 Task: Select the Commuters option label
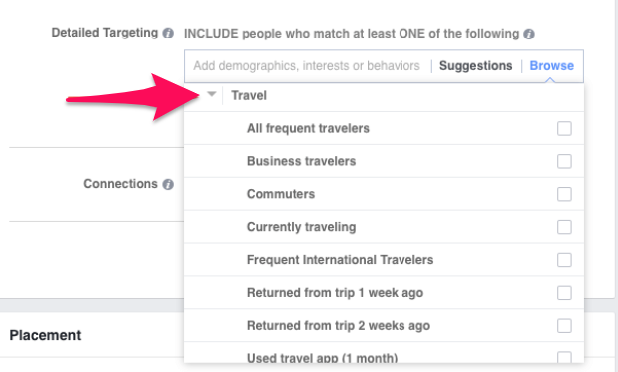tap(281, 194)
